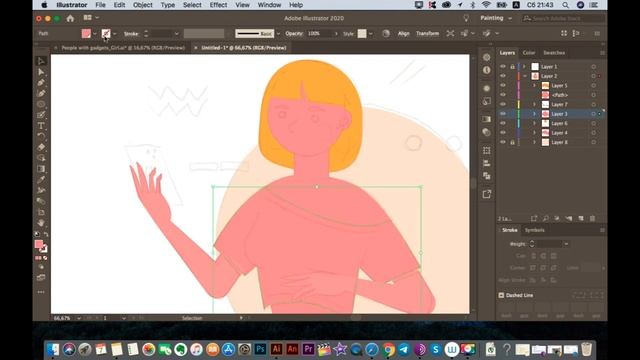Expand Layer 7 disclosure arrow
Screen dimensions: 640x360
click(x=534, y=104)
